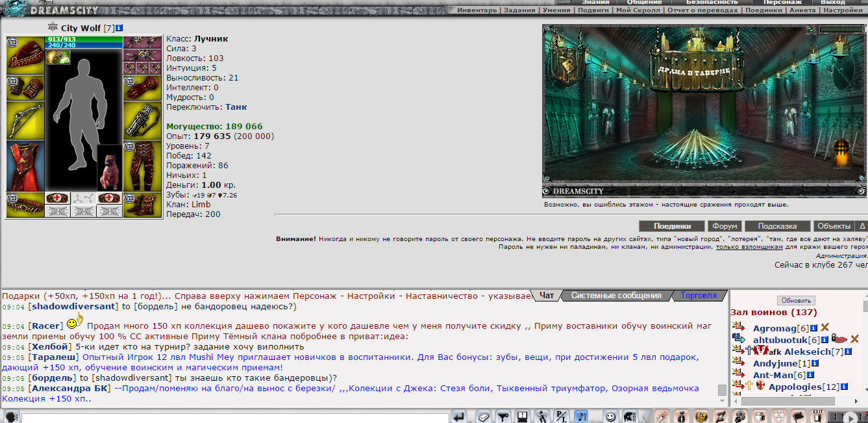
Task: Click the clan emblem before City Wolf
Action: click(x=53, y=27)
